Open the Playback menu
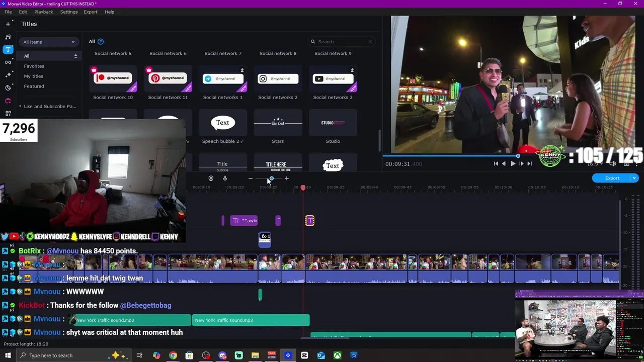Viewport: 644px width, 362px height. (x=44, y=12)
